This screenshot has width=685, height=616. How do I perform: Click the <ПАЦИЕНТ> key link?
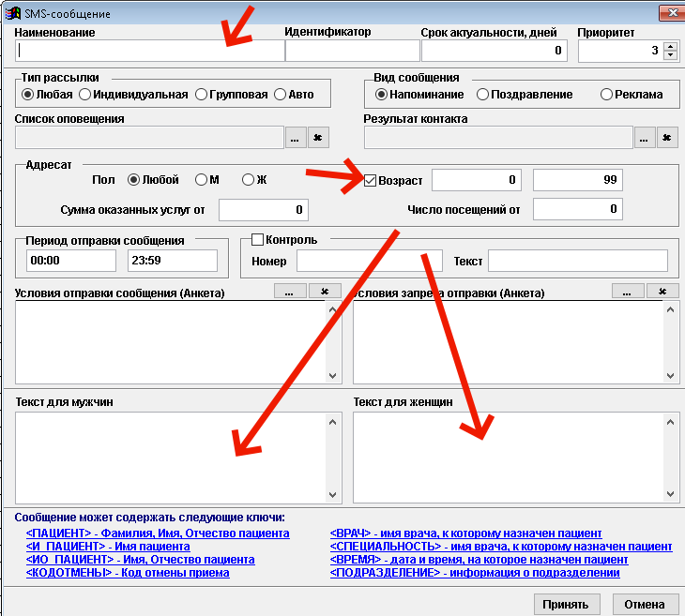click(x=158, y=533)
